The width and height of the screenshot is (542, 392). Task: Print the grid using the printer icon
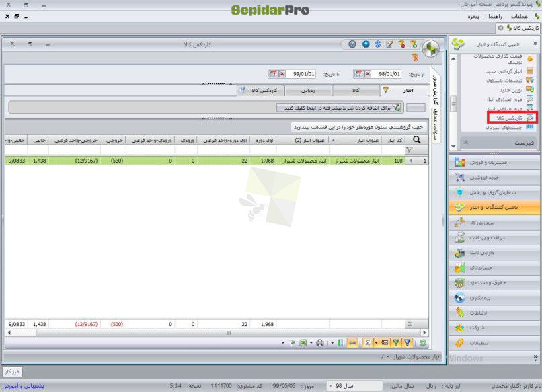tap(320, 342)
